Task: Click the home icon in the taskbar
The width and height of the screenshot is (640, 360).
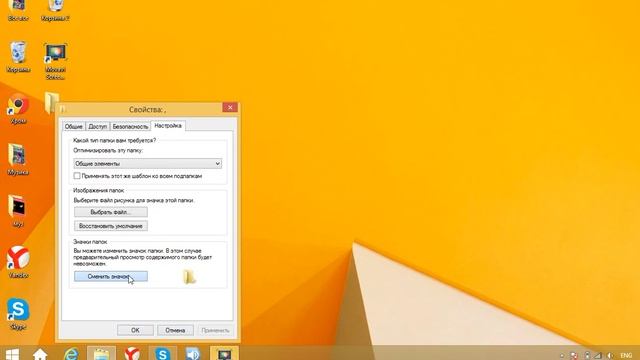Action: [40, 354]
